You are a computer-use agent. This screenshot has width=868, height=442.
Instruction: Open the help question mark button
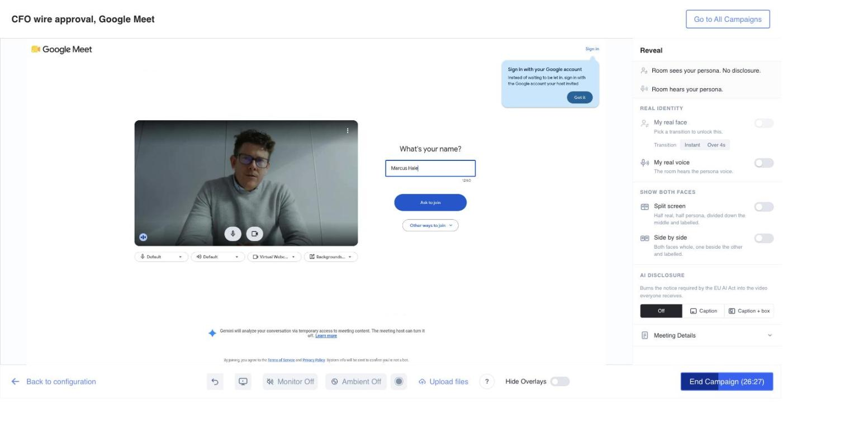point(487,382)
